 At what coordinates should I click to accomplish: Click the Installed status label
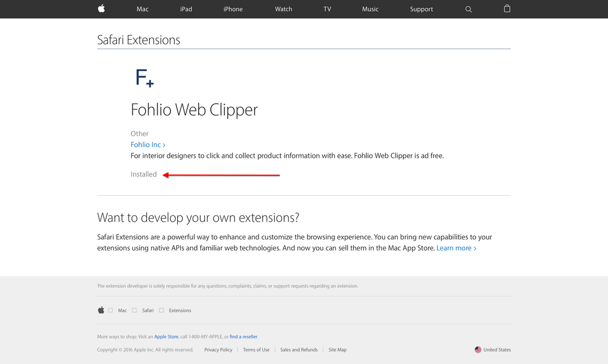[143, 174]
